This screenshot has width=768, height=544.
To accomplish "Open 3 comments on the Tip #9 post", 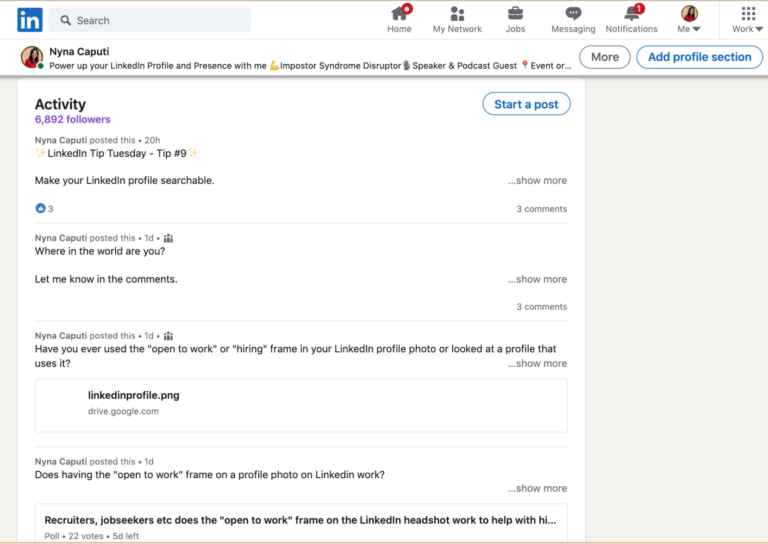I will coord(542,209).
